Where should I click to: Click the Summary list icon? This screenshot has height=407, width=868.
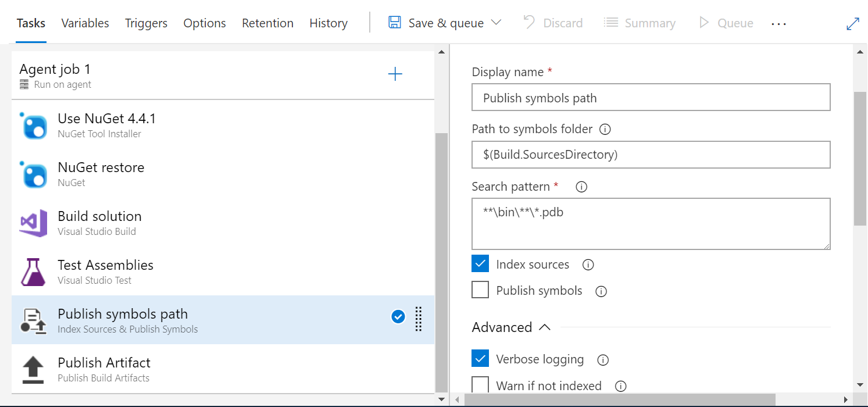pyautogui.click(x=610, y=23)
